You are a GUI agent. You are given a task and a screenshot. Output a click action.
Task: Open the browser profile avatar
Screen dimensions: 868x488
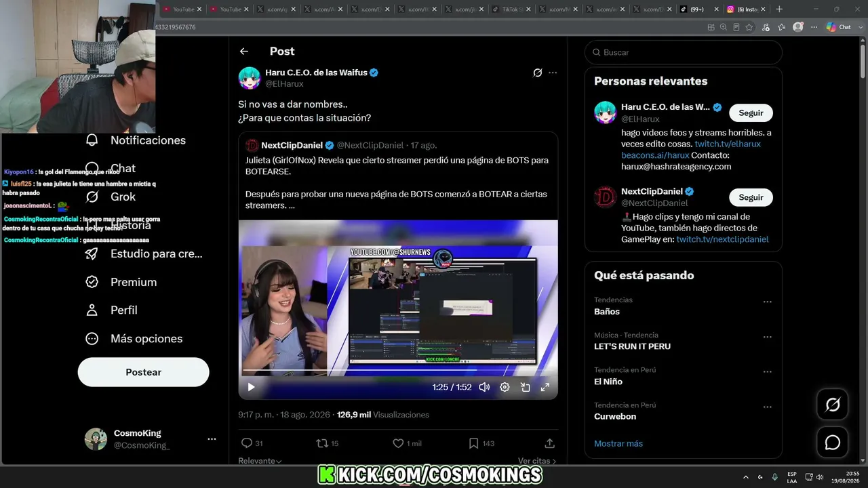[x=798, y=27]
